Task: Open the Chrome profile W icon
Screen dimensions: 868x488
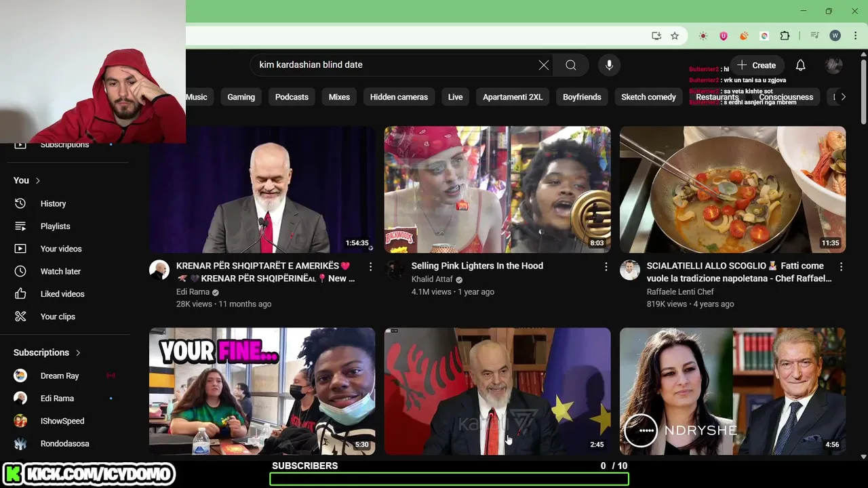Action: tap(835, 36)
